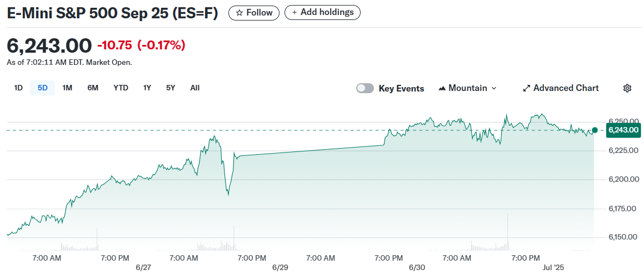Click the star icon in Follow button
This screenshot has height=274, width=644.
tap(239, 13)
